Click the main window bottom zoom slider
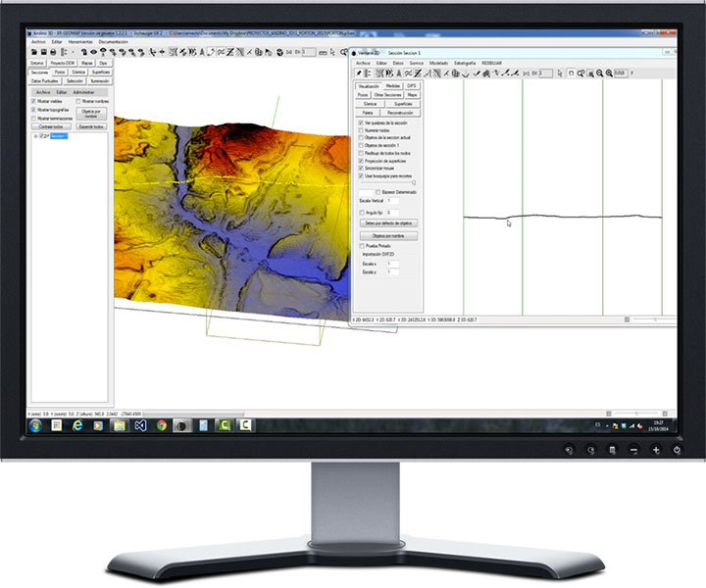Screen dimensions: 706x588 click(x=636, y=414)
